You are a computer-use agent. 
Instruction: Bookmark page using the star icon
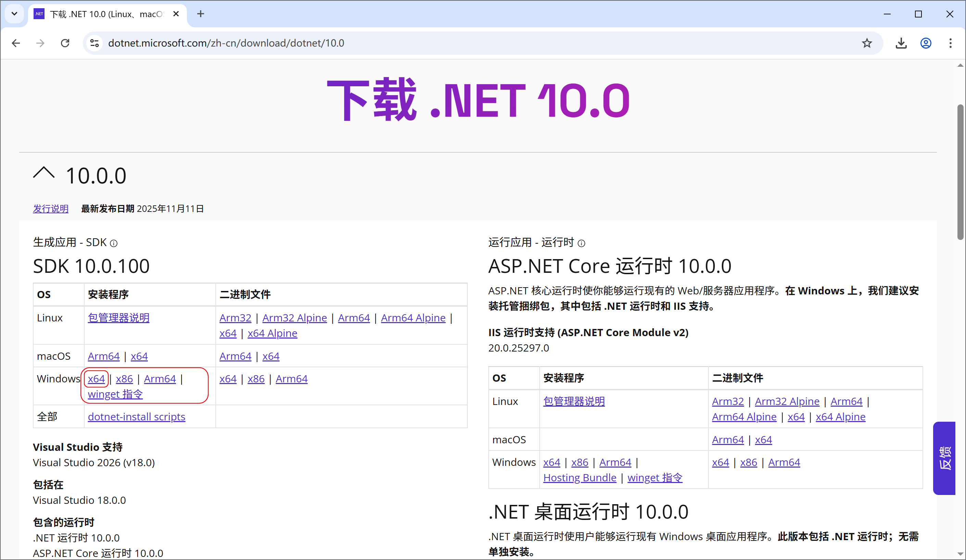click(x=867, y=43)
